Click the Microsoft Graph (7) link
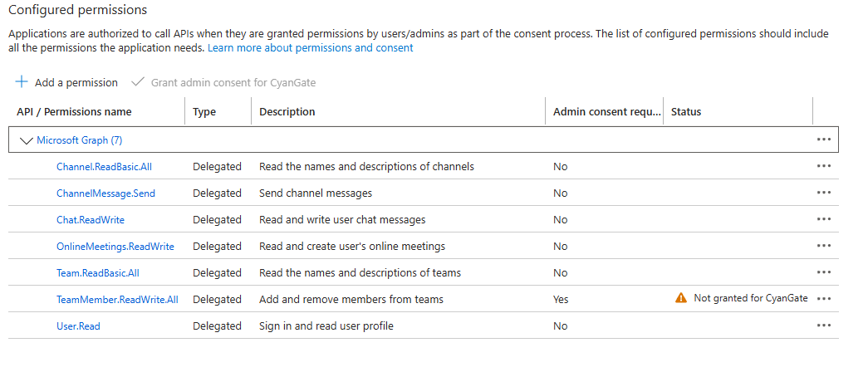Image resolution: width=868 pixels, height=372 pixels. (x=79, y=140)
